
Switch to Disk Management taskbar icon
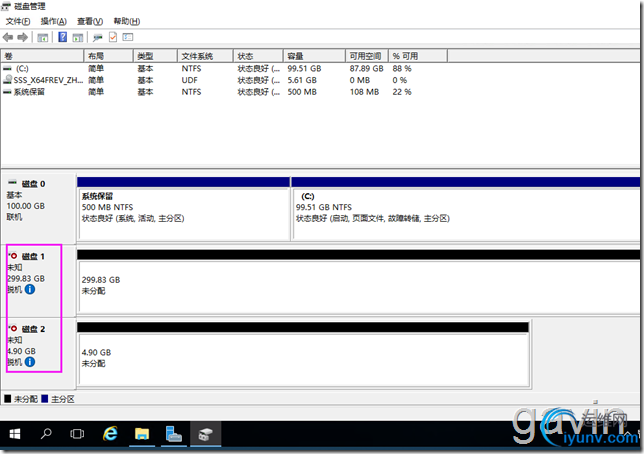tap(205, 434)
